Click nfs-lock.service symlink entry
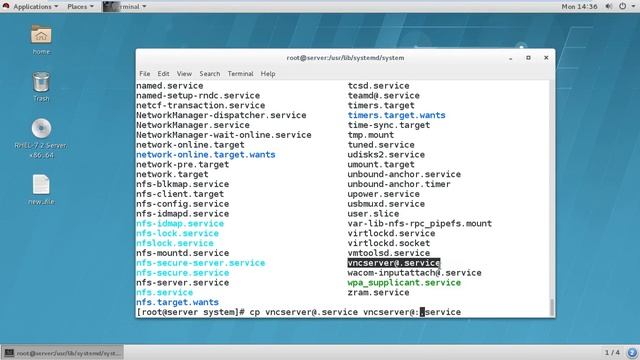This screenshot has height=360, width=640. tap(178, 233)
